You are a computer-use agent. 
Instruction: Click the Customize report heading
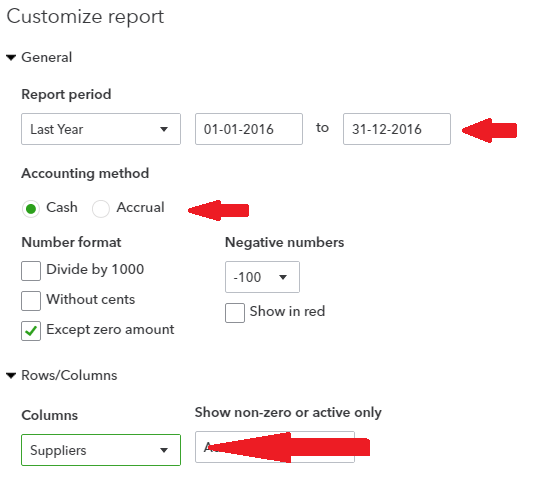coord(85,17)
